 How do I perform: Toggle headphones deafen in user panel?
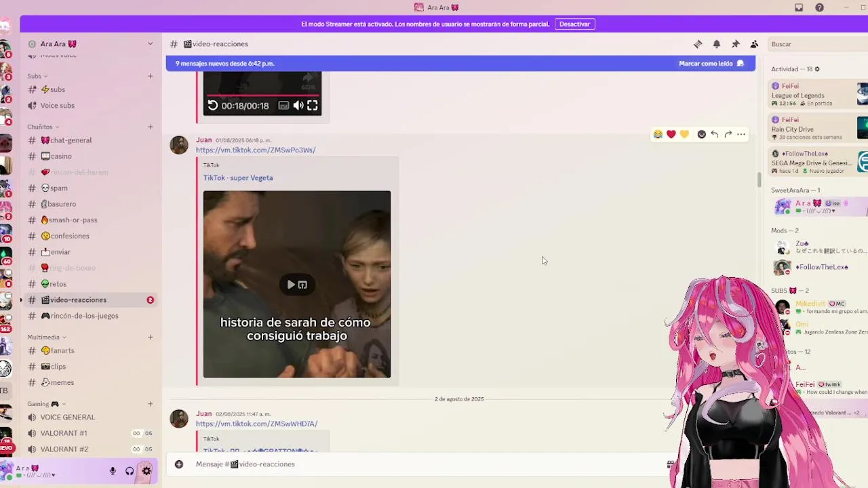[x=130, y=471]
